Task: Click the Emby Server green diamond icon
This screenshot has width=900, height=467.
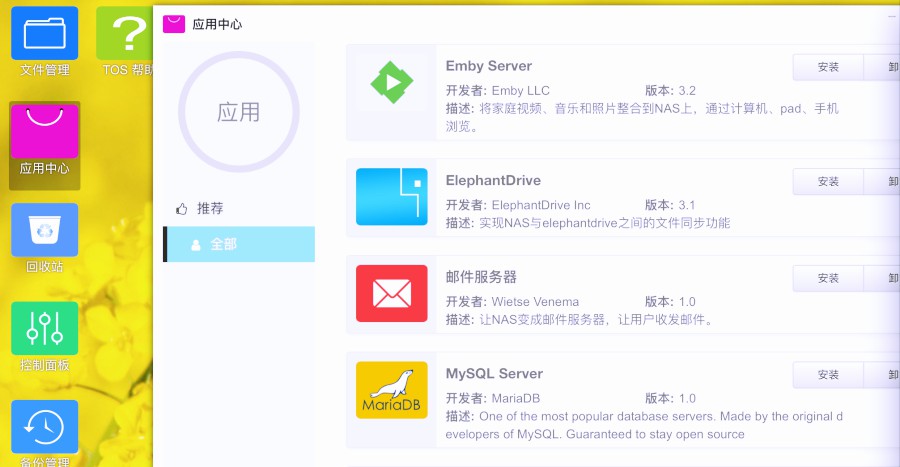Action: [x=391, y=82]
